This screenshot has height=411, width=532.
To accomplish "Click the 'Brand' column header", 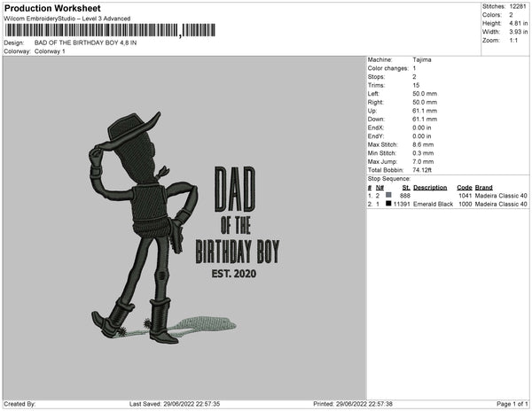I will click(483, 188).
